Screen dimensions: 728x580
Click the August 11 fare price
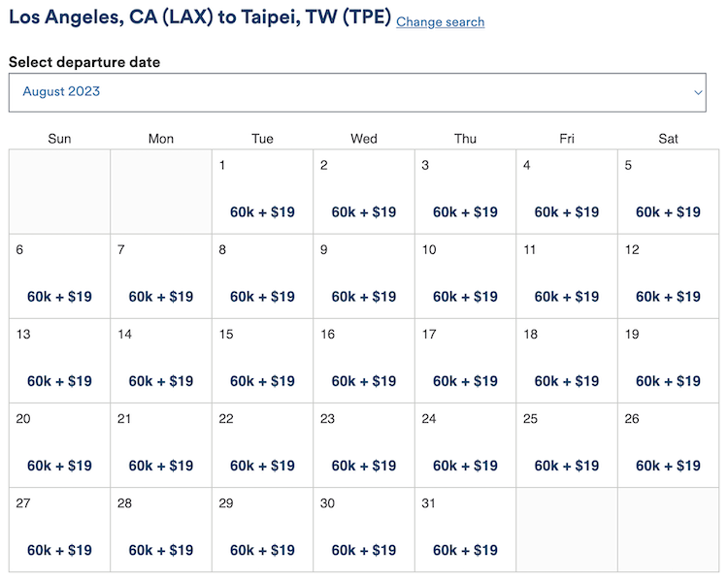pos(567,297)
